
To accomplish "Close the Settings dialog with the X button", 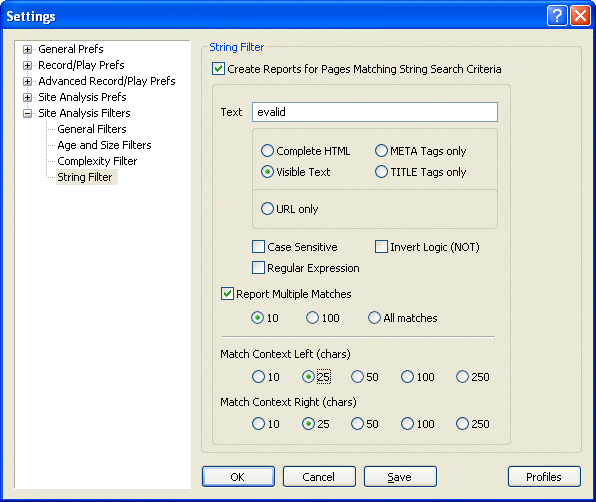I will point(580,16).
